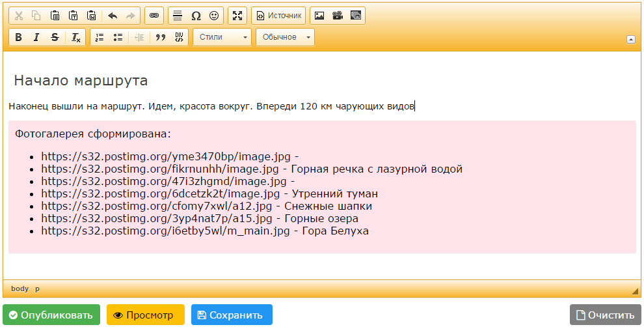Insert a hyperlink with link icon
Viewport: 644px width, 327px height.
coord(154,16)
